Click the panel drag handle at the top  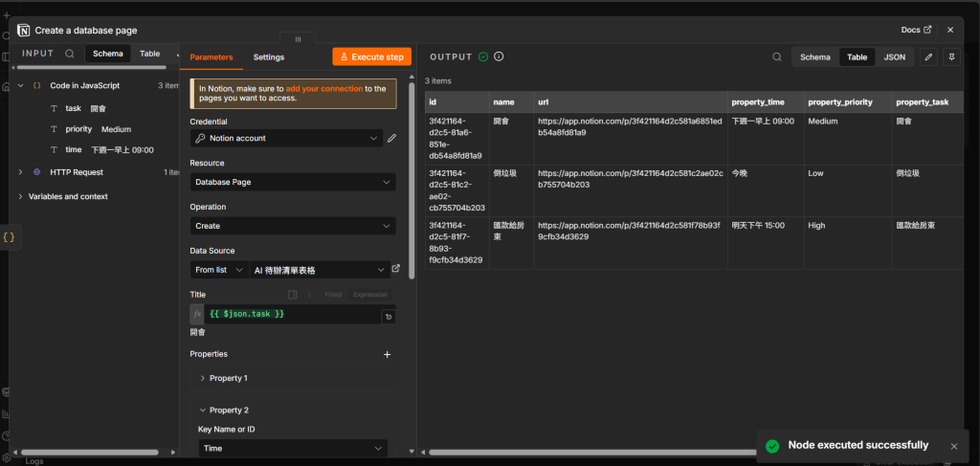298,38
